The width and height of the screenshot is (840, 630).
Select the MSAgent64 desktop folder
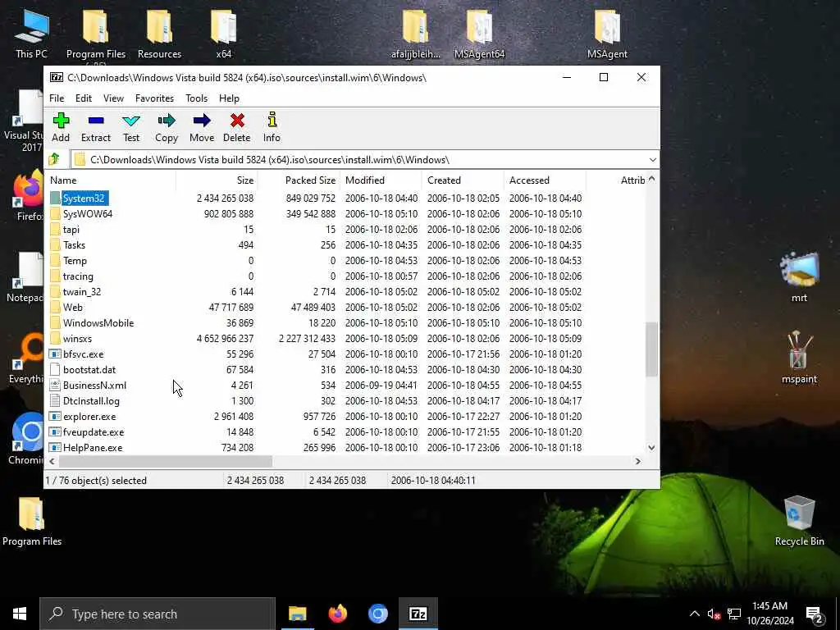coord(479,34)
